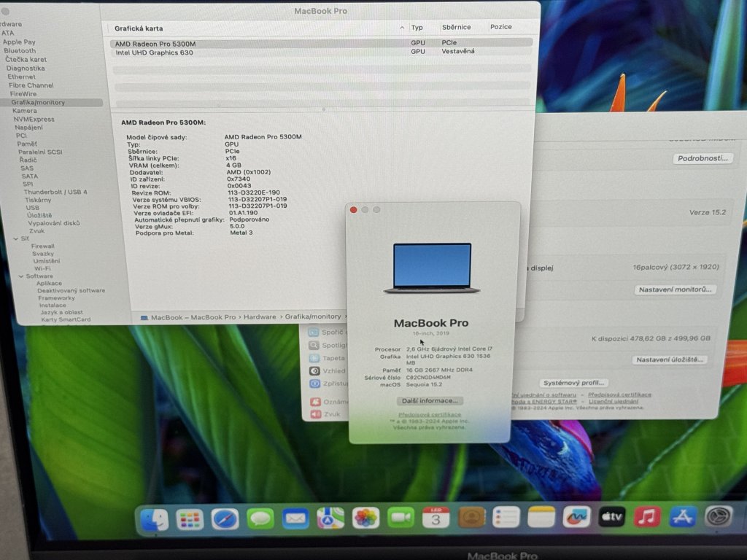Open Finder from the Dock
Viewport: 747px width, 560px height.
[155, 519]
